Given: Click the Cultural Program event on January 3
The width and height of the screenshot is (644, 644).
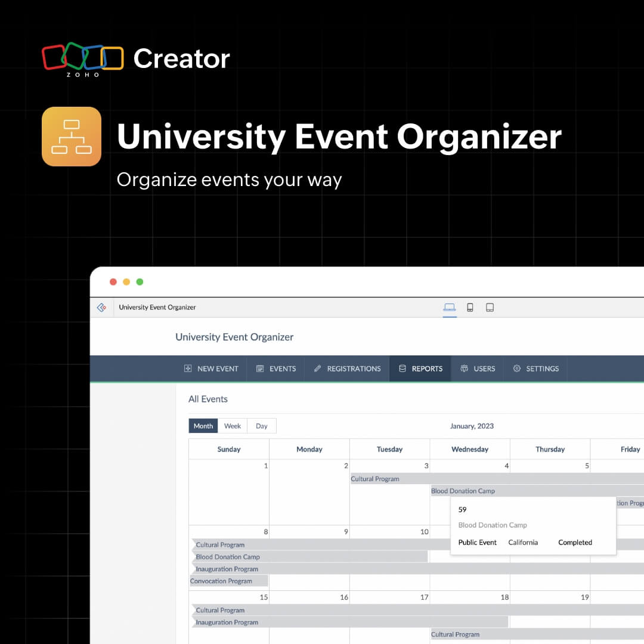Looking at the screenshot, I should pos(376,478).
